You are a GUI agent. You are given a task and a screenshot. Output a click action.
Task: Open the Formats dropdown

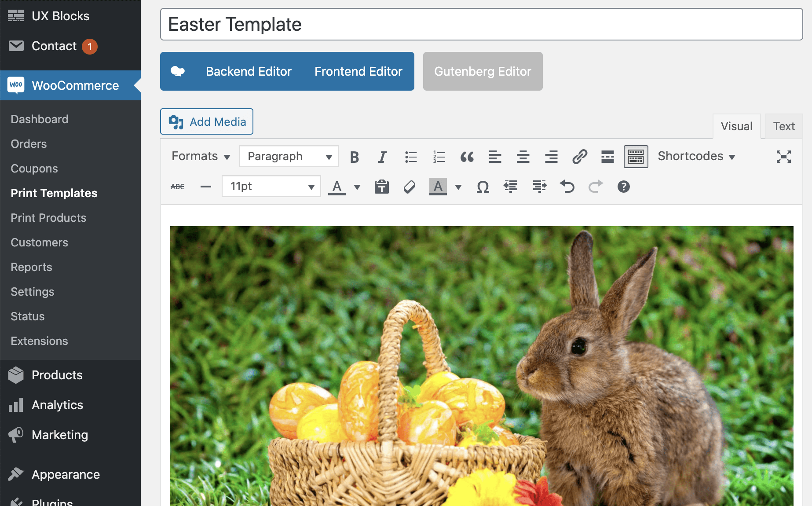pyautogui.click(x=199, y=156)
